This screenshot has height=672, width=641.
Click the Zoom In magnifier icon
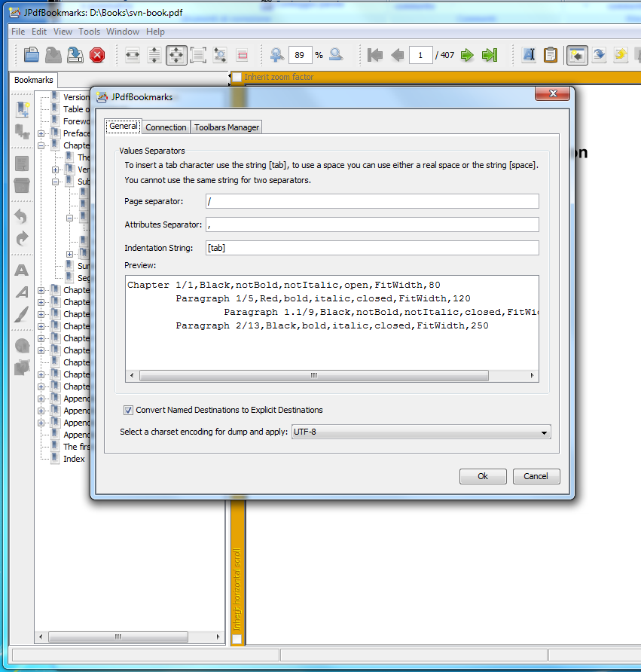click(276, 55)
